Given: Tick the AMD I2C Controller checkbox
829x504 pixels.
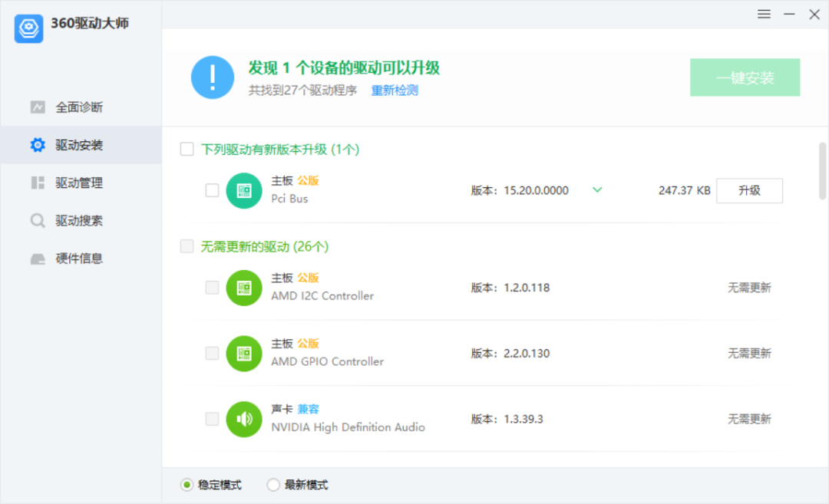Looking at the screenshot, I should pyautogui.click(x=212, y=288).
